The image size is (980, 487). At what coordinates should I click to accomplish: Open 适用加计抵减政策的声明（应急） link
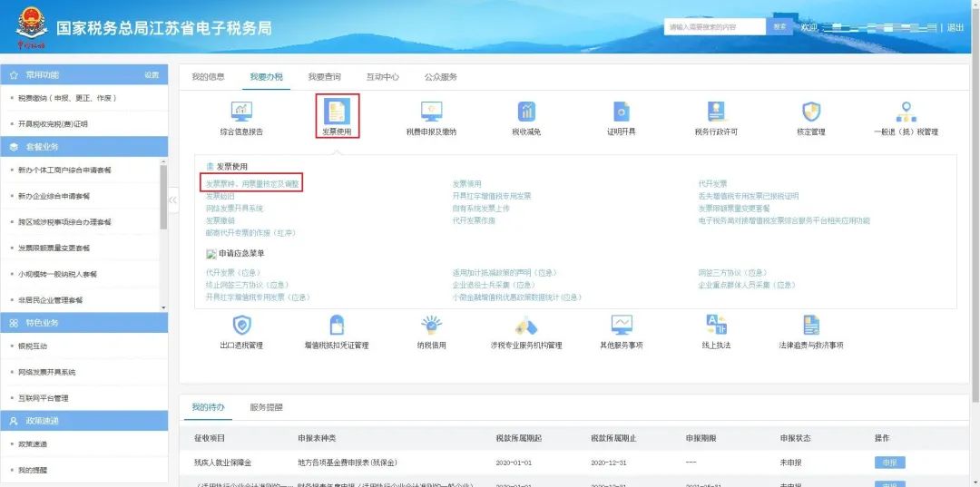(x=505, y=273)
